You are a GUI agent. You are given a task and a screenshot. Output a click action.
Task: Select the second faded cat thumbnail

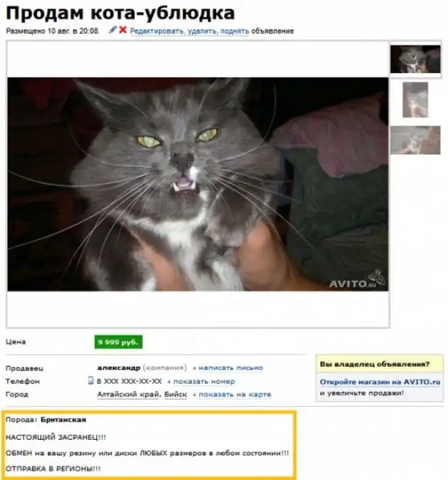pyautogui.click(x=415, y=100)
